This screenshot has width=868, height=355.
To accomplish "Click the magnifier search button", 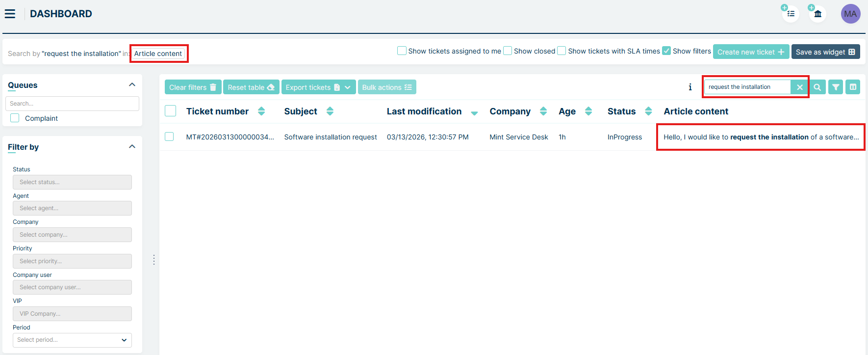I will [x=817, y=87].
